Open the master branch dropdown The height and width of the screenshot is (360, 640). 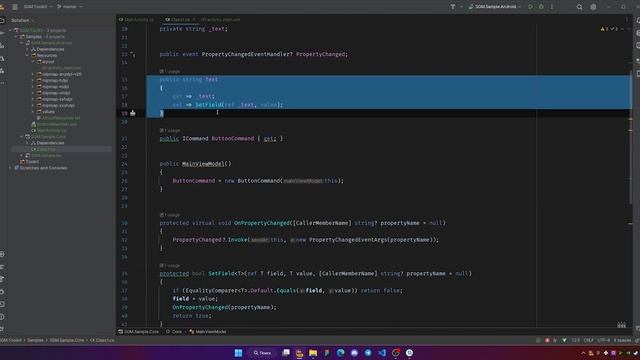(x=69, y=7)
